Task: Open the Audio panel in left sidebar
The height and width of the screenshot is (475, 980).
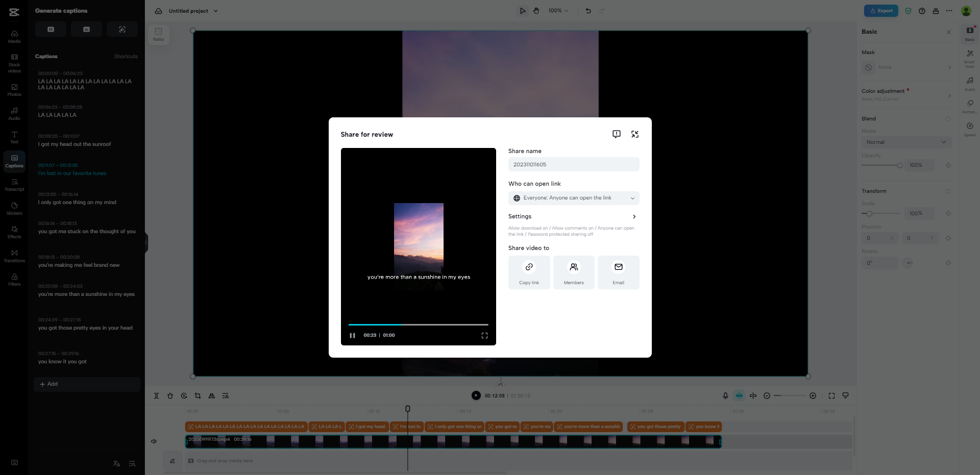Action: [x=14, y=114]
